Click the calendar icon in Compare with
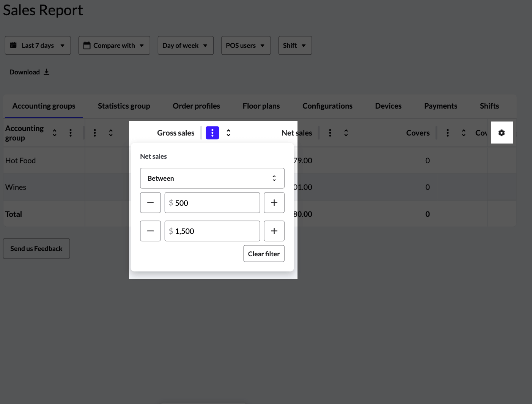Screen dimensions: 532x404 pos(86,45)
